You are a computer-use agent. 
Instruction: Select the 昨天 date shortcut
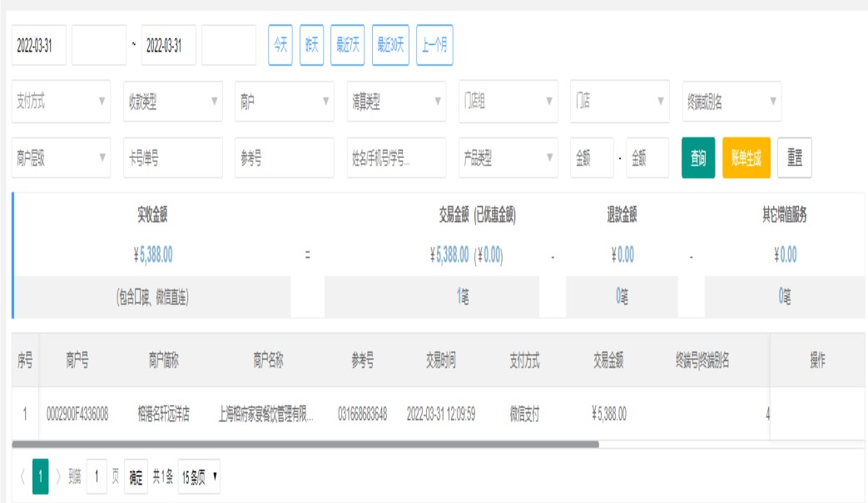[x=311, y=45]
